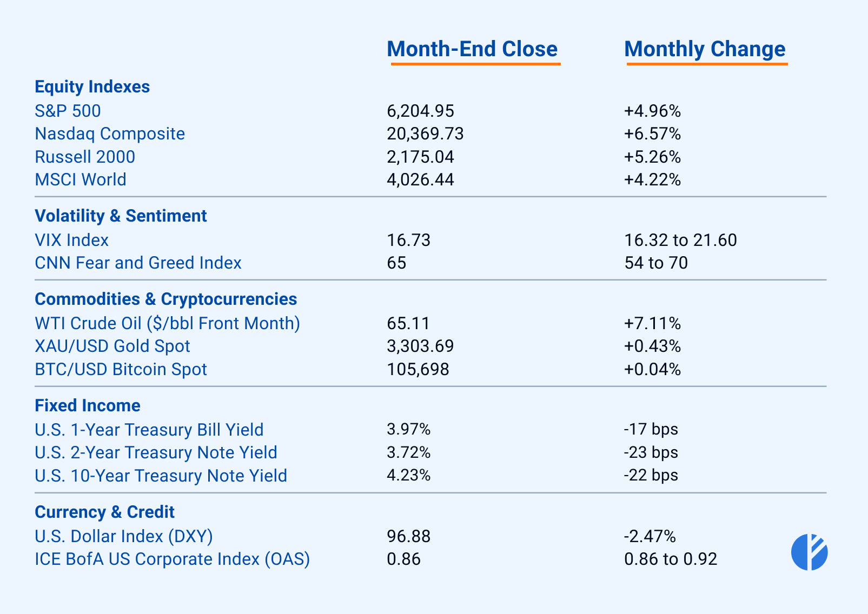868x614 pixels.
Task: Select the U.S. 10-Year Treasury Note Yield label
Action: pos(161,476)
